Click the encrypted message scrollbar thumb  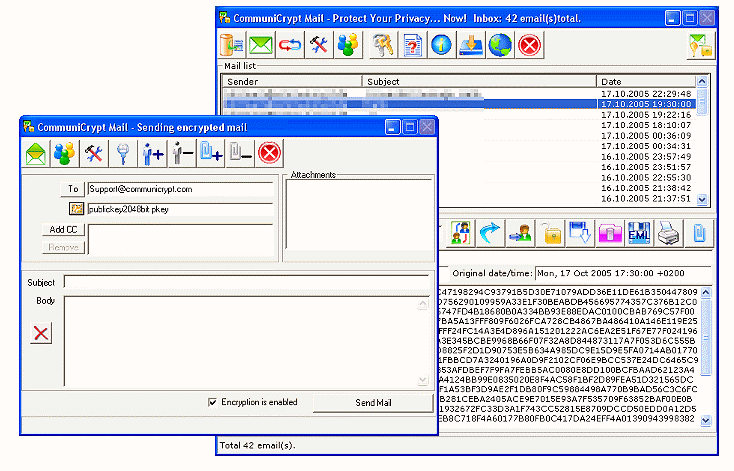(x=706, y=337)
